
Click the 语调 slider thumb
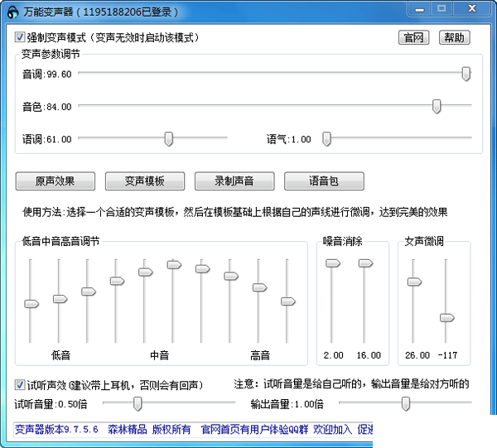pos(169,139)
